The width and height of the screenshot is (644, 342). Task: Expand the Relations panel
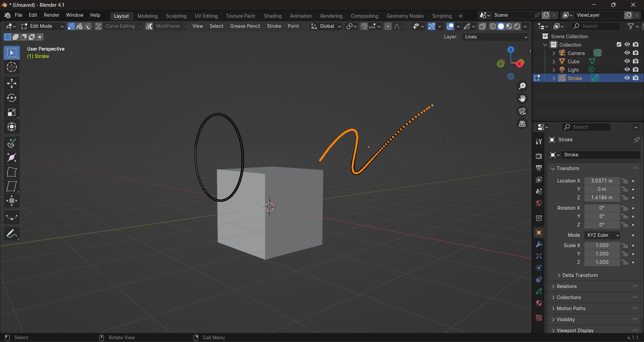(x=594, y=286)
